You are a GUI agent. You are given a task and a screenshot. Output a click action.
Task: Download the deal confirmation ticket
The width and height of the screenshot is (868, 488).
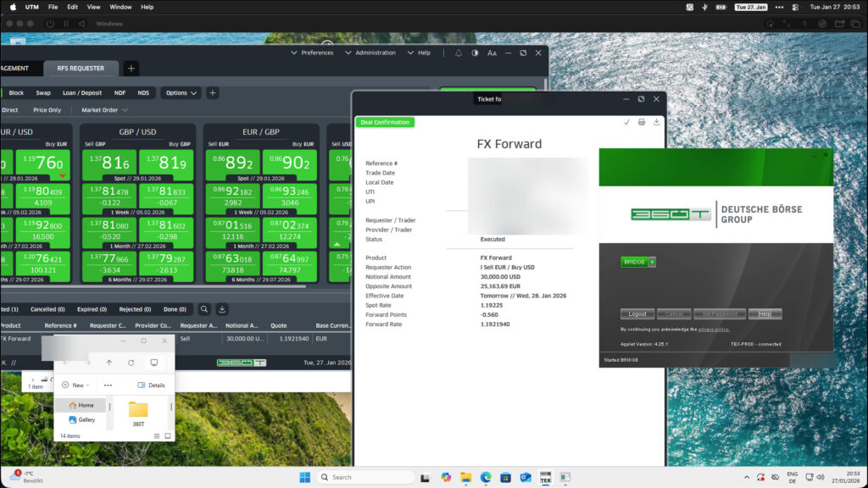coord(656,123)
